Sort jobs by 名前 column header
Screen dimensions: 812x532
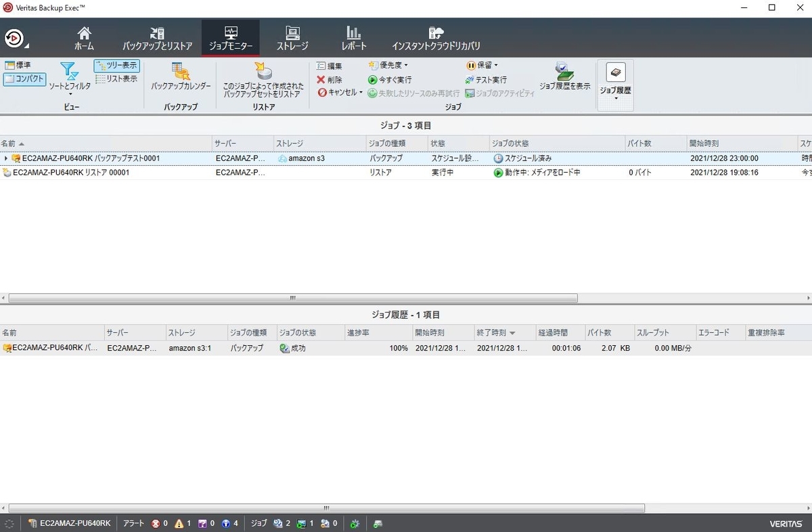point(106,143)
